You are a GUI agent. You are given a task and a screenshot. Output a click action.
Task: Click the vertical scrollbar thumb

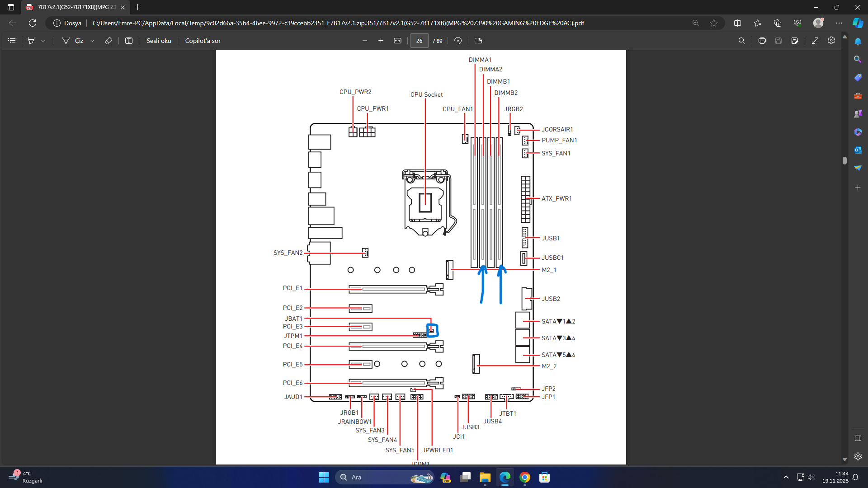pyautogui.click(x=844, y=160)
